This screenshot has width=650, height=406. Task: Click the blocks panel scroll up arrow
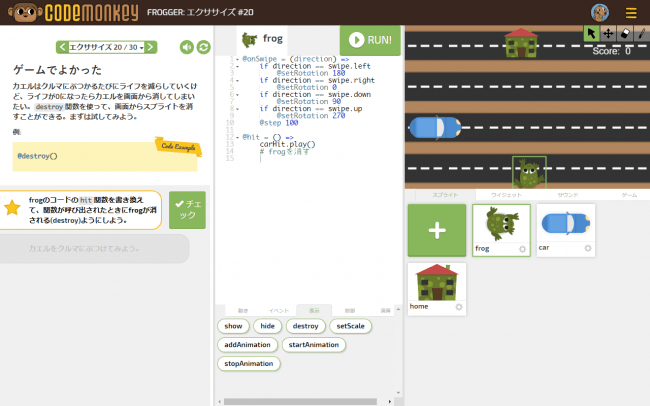398,309
